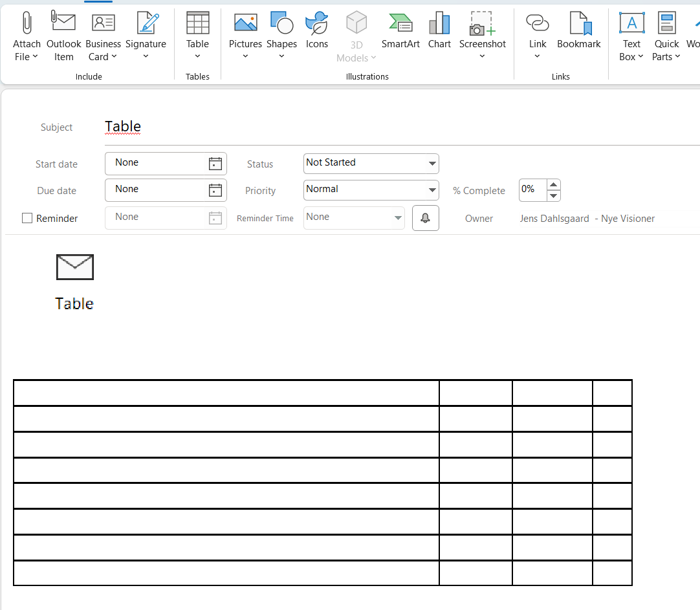This screenshot has width=700, height=610.
Task: Click the owner name Jens Dahlsgaard
Action: coord(554,219)
